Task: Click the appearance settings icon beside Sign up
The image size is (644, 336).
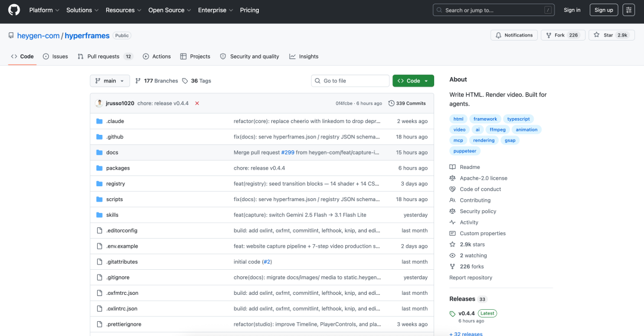Action: (x=628, y=10)
